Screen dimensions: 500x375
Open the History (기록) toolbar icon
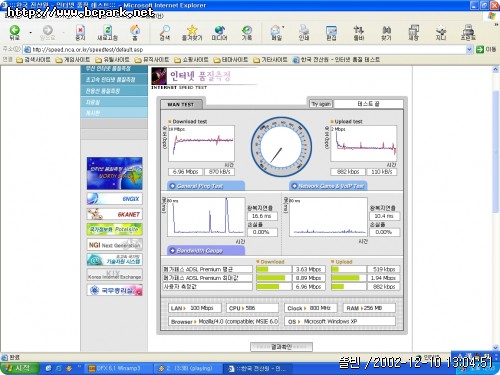(x=247, y=32)
